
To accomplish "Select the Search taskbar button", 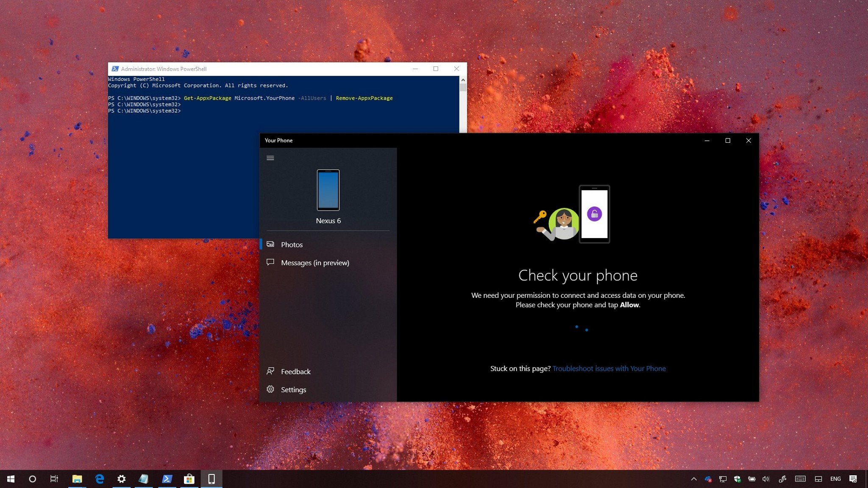I will [32, 479].
